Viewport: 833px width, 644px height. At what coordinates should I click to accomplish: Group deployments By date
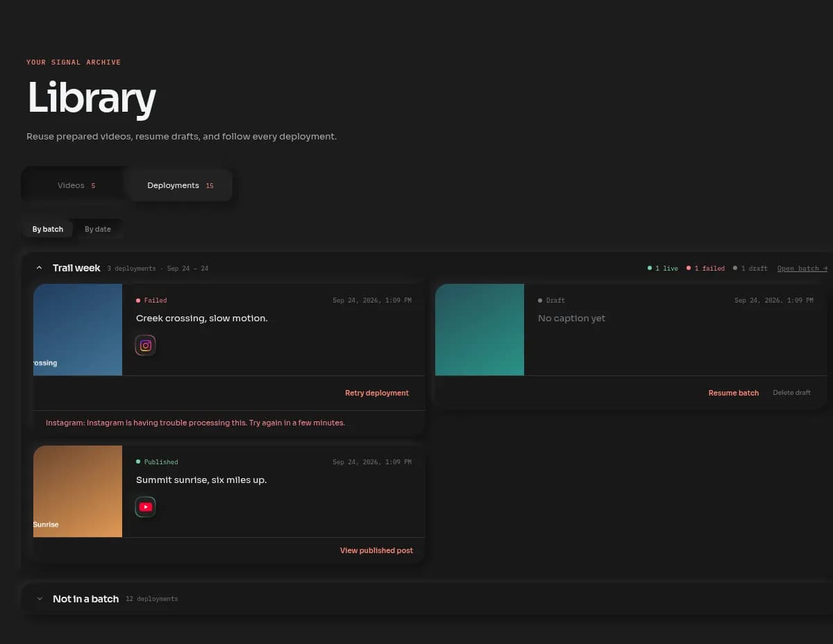point(98,229)
